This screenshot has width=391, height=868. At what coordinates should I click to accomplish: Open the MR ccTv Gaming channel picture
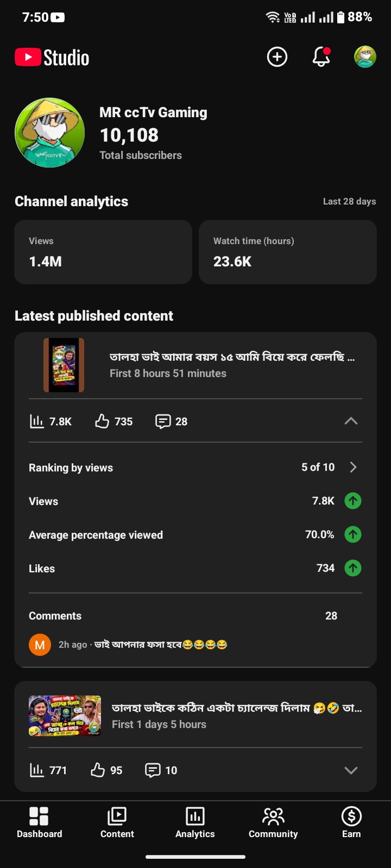(x=50, y=133)
